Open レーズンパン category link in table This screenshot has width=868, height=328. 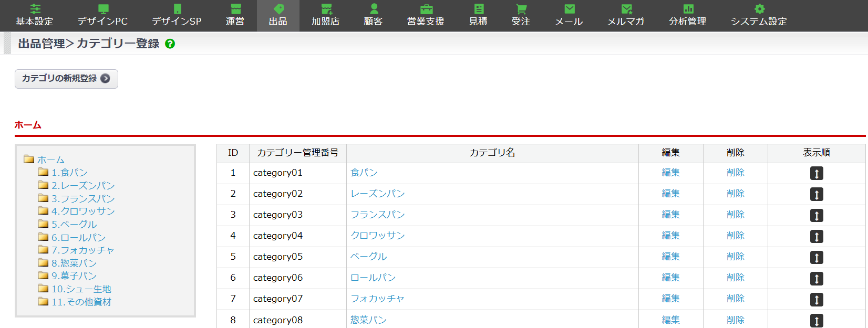pos(378,194)
